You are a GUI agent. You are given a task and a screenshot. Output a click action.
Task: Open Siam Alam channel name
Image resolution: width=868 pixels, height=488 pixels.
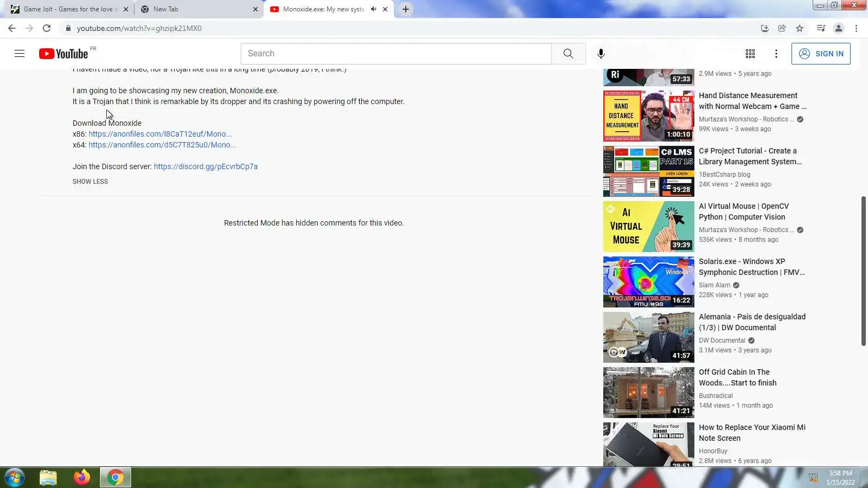click(x=714, y=285)
